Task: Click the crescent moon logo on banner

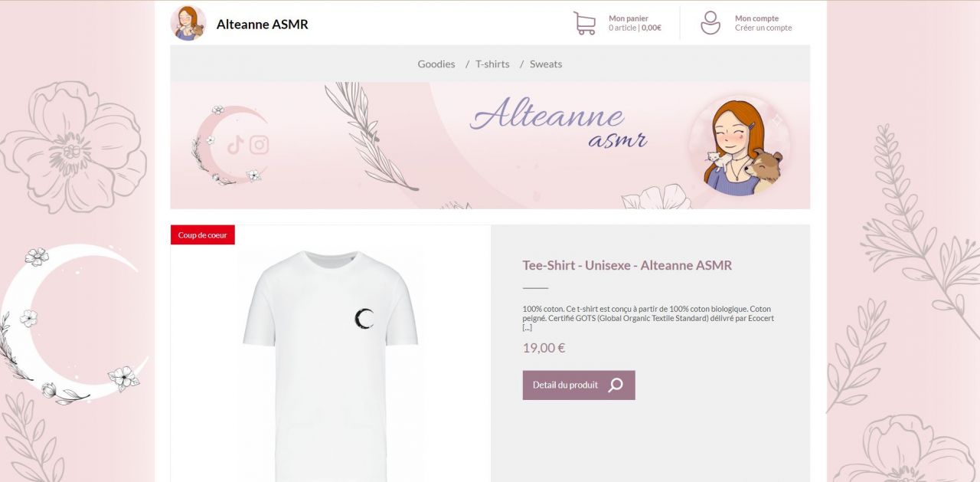Action: 229,146
